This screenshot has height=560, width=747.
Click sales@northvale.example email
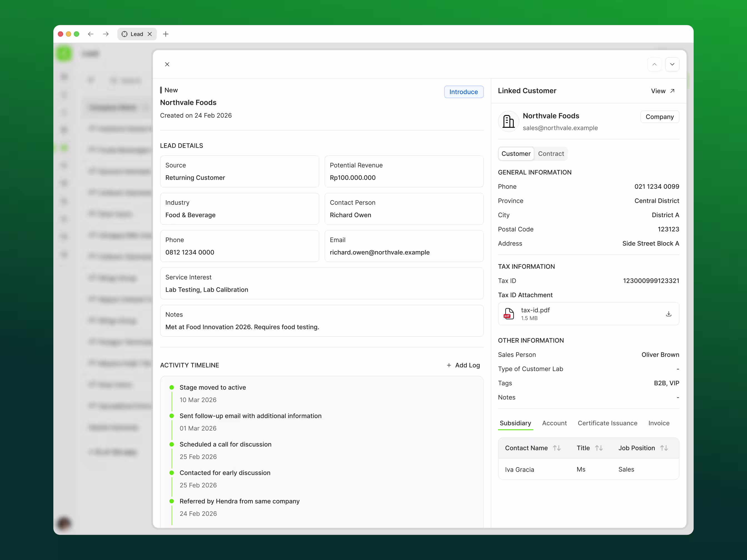pos(560,128)
